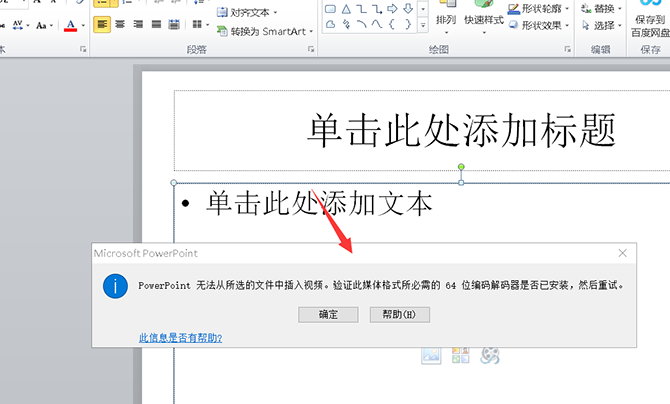Select the curve line shape
The width and height of the screenshot is (670, 404).
pyautogui.click(x=377, y=24)
